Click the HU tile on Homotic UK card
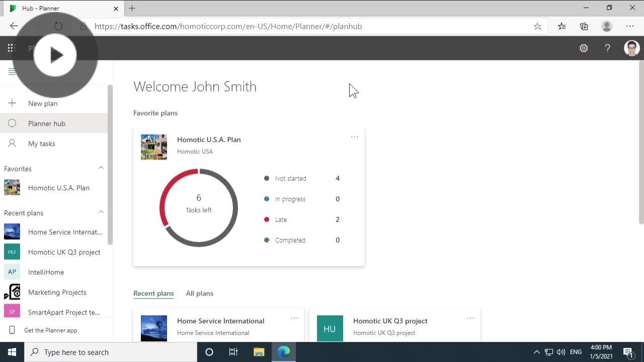This screenshot has height=362, width=644. coord(330,328)
